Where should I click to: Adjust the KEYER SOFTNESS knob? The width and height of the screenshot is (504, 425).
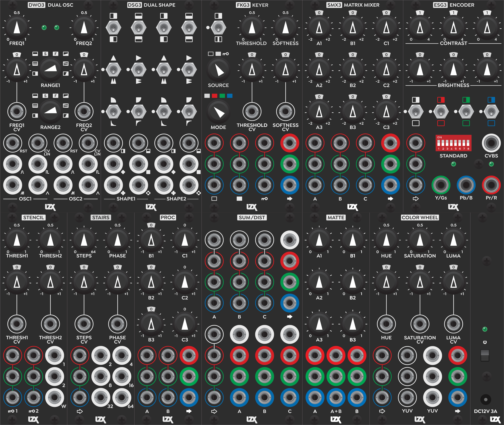click(285, 27)
